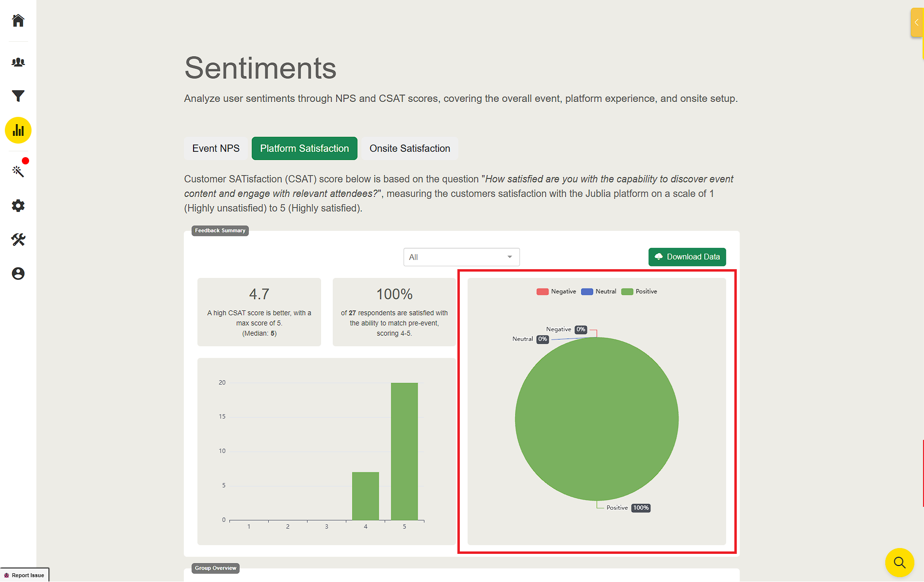Toggle Negative series in pie legend
Screen dimensions: 924x582
click(x=556, y=291)
